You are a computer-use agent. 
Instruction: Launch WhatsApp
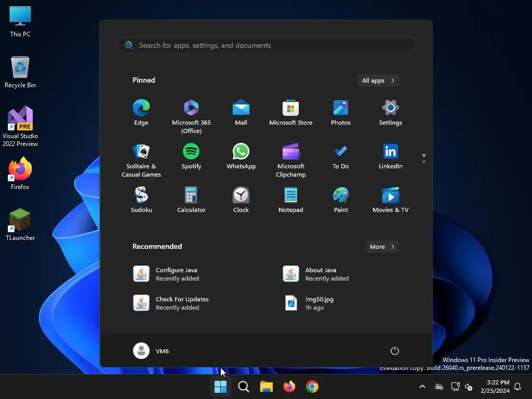(241, 156)
